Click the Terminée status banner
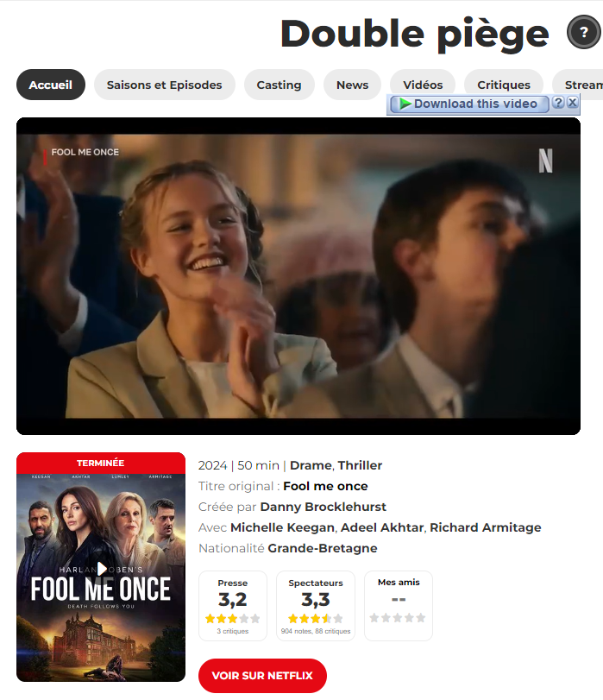This screenshot has width=603, height=700. (101, 463)
